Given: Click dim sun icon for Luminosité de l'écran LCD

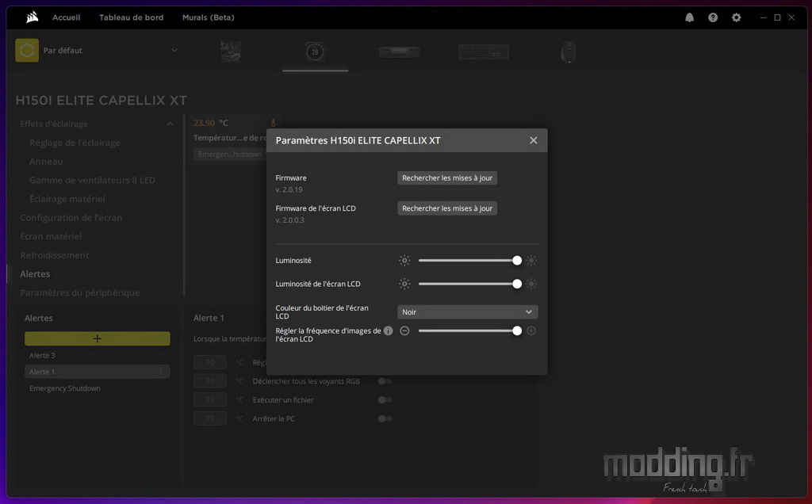Looking at the screenshot, I should click(x=404, y=284).
